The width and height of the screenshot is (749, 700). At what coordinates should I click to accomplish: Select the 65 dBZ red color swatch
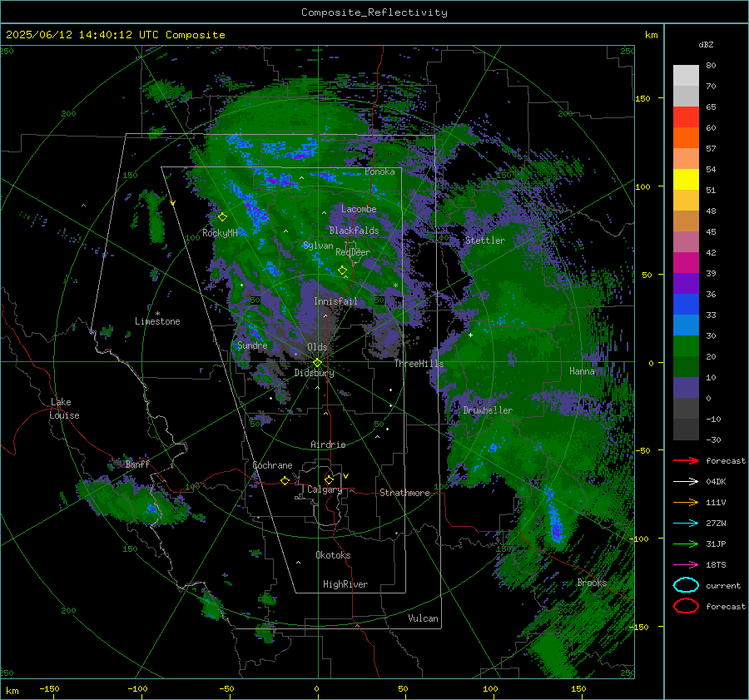[686, 117]
